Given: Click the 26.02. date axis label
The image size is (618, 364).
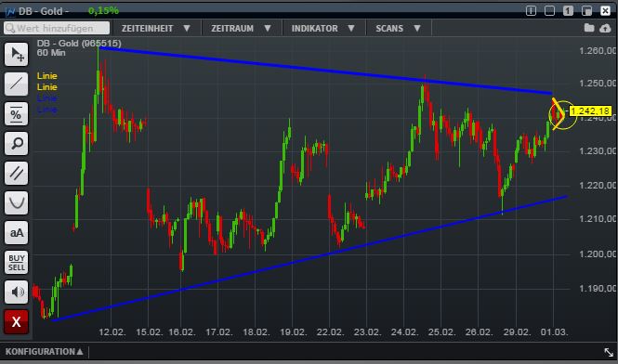Looking at the screenshot, I should (479, 332).
